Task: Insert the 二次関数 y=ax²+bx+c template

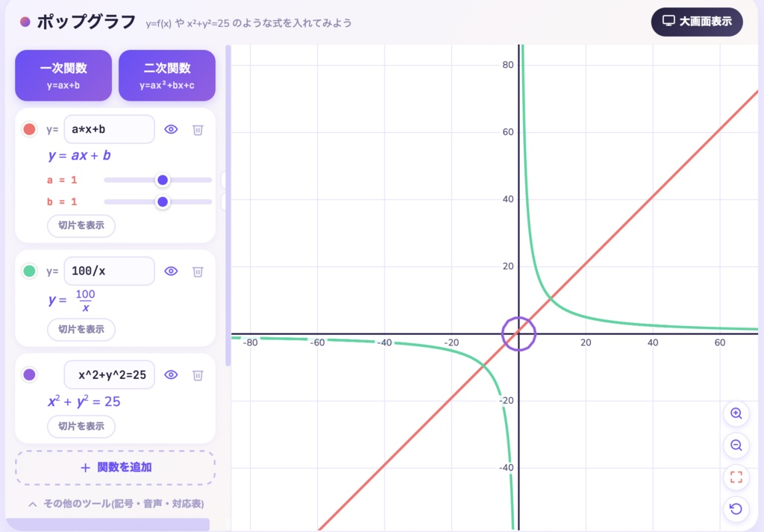Action: tap(167, 75)
